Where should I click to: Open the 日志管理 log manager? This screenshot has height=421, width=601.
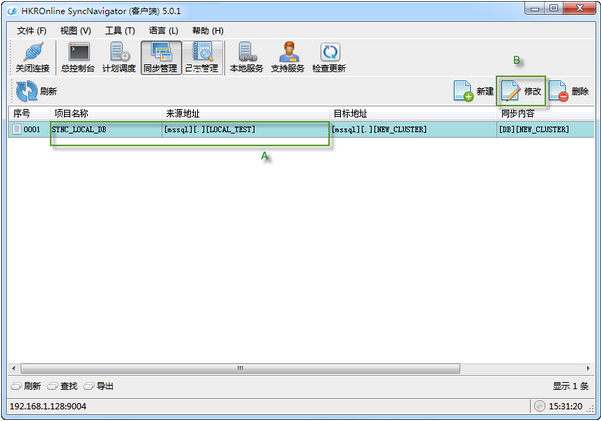(202, 58)
